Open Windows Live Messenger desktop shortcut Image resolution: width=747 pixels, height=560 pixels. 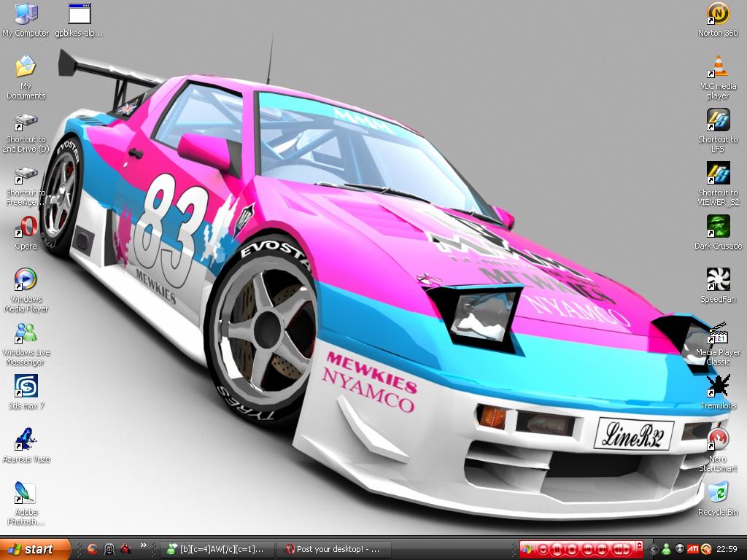point(26,344)
